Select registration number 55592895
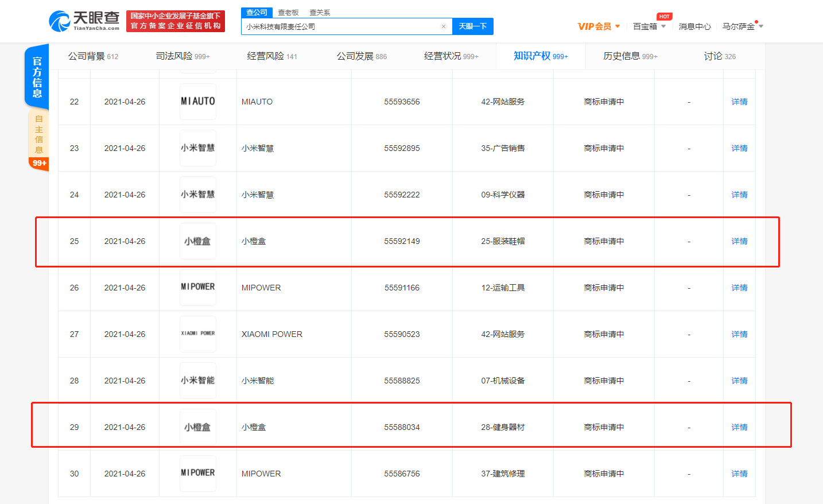Viewport: 823px width, 504px height. point(402,148)
